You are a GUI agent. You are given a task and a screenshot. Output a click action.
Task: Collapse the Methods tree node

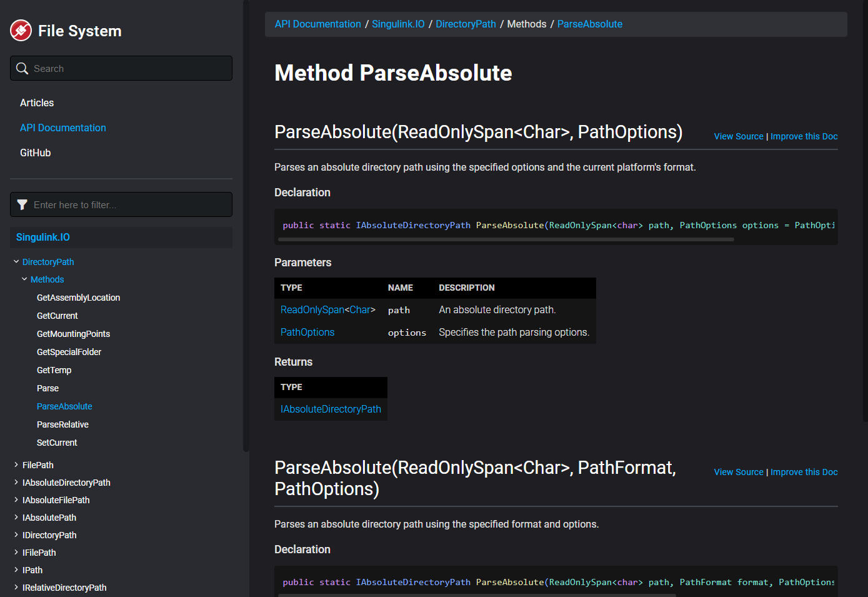click(x=24, y=279)
